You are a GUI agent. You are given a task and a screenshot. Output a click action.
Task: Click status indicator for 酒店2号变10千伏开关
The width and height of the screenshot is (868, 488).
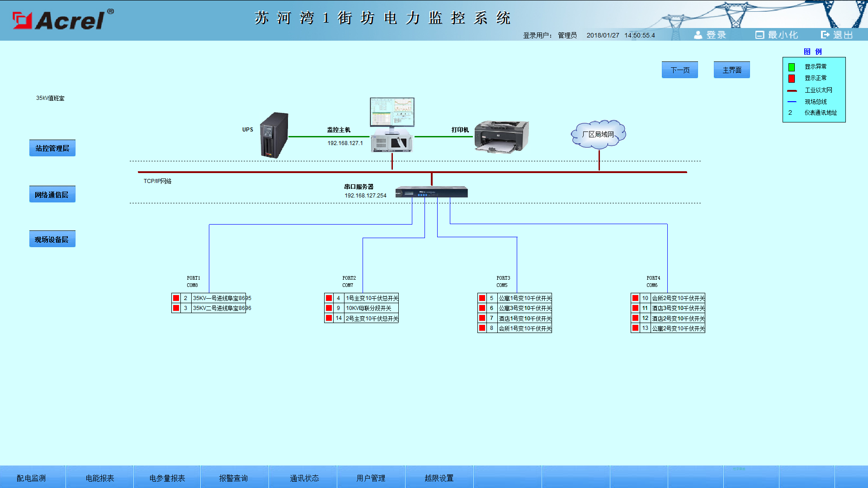[636, 318]
